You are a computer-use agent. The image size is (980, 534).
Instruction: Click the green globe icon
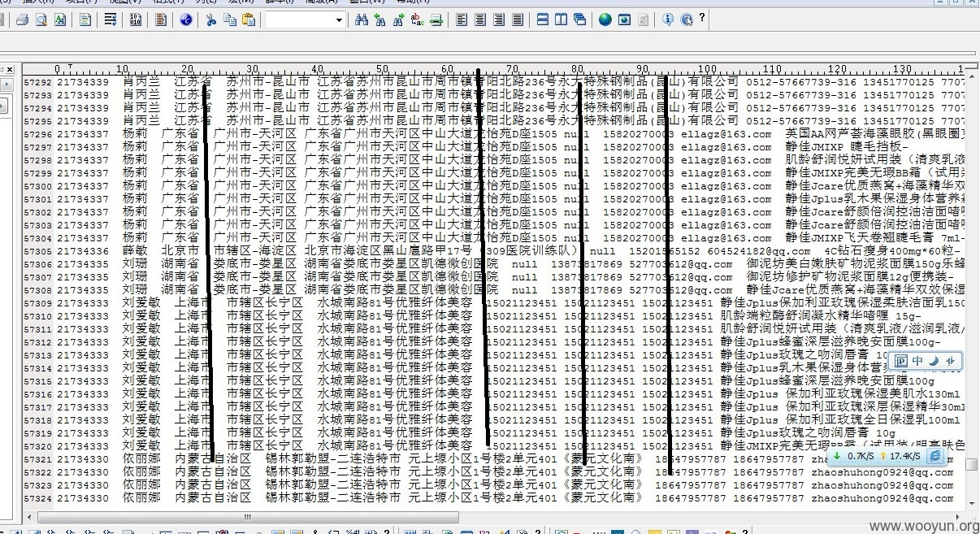(x=605, y=20)
